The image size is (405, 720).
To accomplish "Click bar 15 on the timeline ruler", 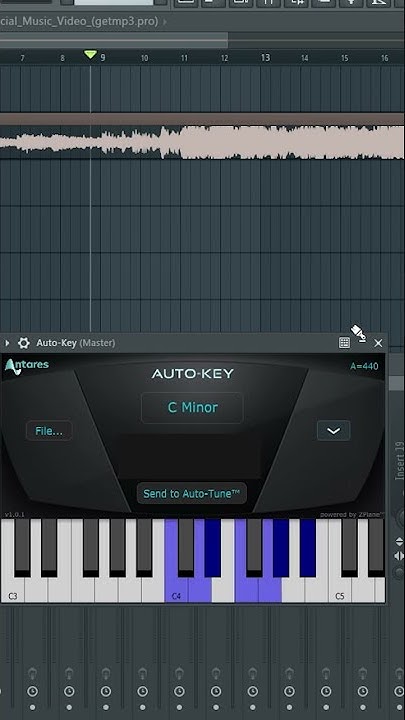I will [x=344, y=58].
